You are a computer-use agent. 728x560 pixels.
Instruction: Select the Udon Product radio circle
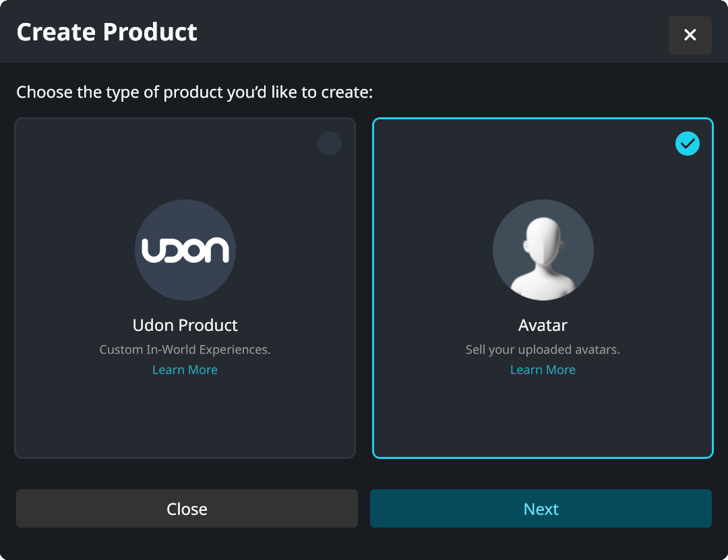tap(330, 144)
